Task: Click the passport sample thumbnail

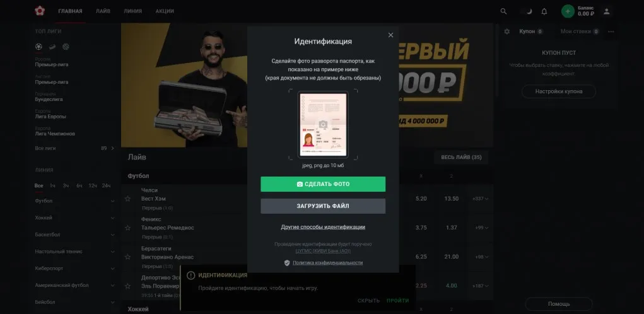Action: 323,125
